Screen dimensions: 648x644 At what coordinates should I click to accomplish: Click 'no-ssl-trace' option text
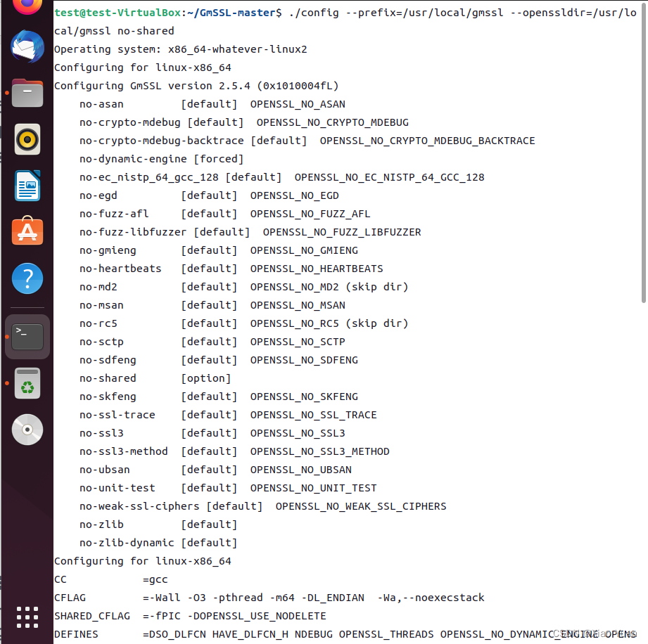(117, 415)
